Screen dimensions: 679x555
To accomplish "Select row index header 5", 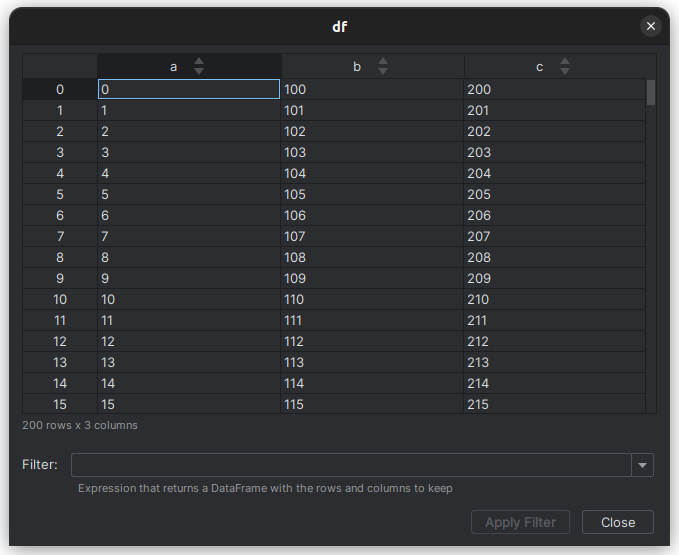I will tap(60, 194).
